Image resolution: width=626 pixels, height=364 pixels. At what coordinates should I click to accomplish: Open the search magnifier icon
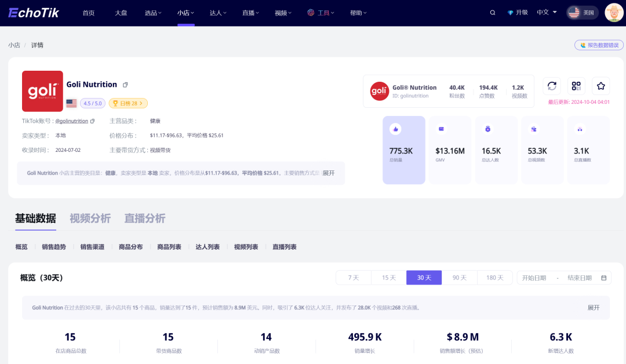493,13
